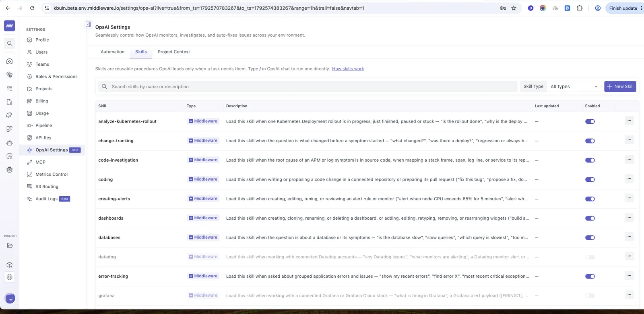The width and height of the screenshot is (644, 314).
Task: Open the MCP settings page
Action: tap(40, 162)
